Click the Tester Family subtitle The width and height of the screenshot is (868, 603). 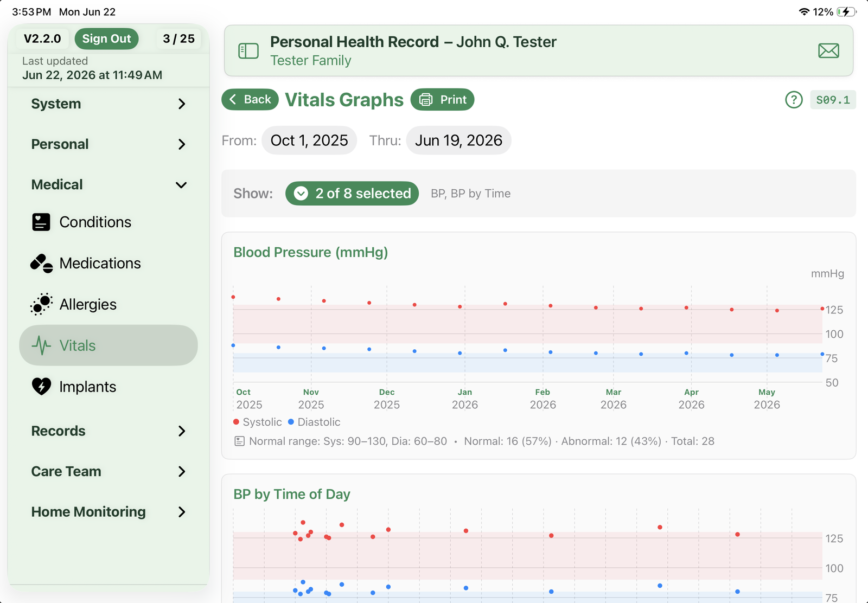[x=311, y=61]
